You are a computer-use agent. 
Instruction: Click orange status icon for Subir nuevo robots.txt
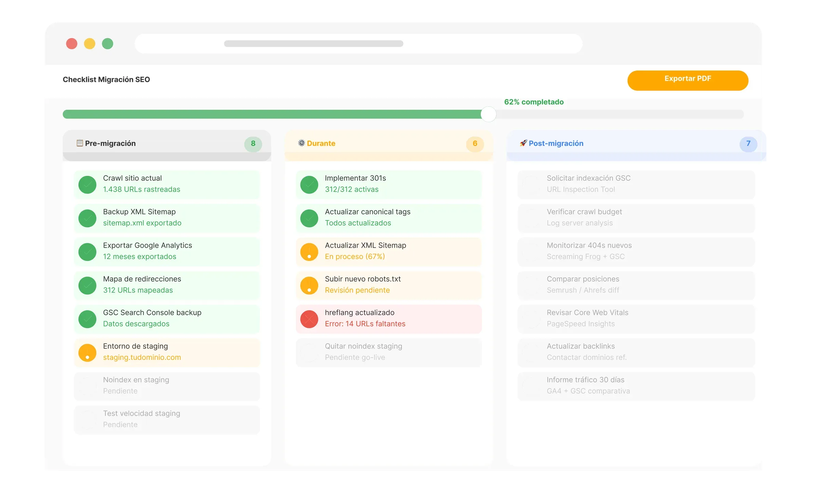309,286
